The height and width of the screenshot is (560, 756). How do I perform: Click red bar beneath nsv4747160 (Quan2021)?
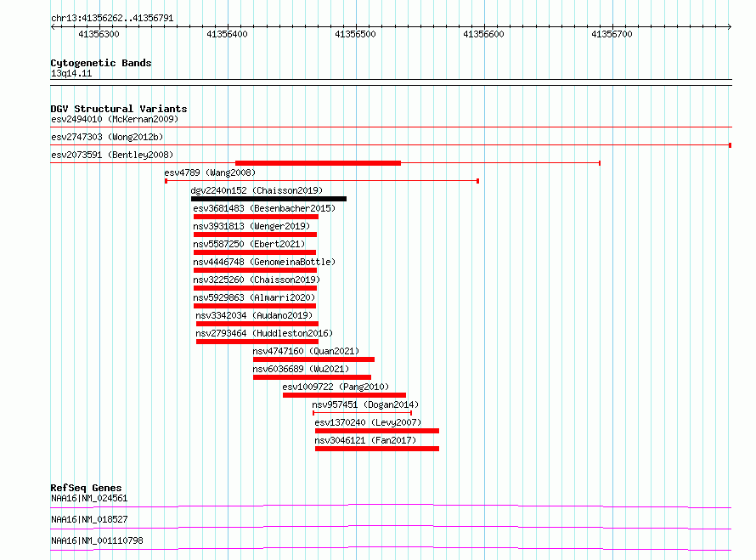(x=314, y=359)
